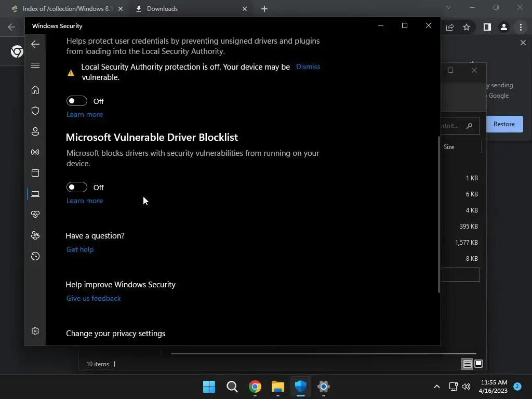
Task: Open Chrome's three-dot menu
Action: (x=521, y=27)
